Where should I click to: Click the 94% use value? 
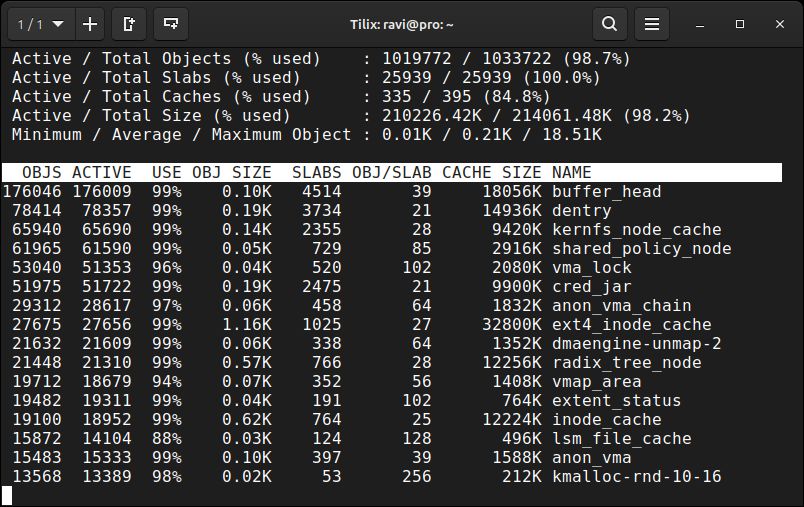(167, 382)
